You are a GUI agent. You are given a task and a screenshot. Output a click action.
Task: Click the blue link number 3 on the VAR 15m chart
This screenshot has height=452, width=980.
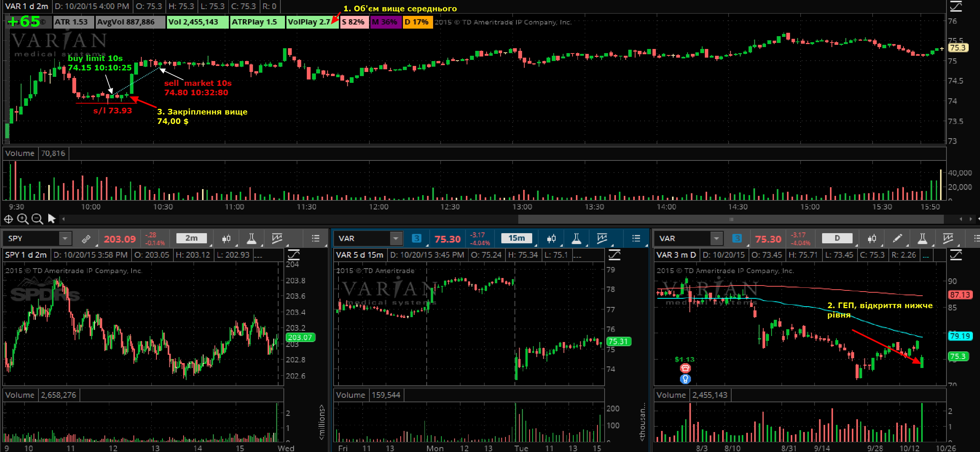point(416,238)
